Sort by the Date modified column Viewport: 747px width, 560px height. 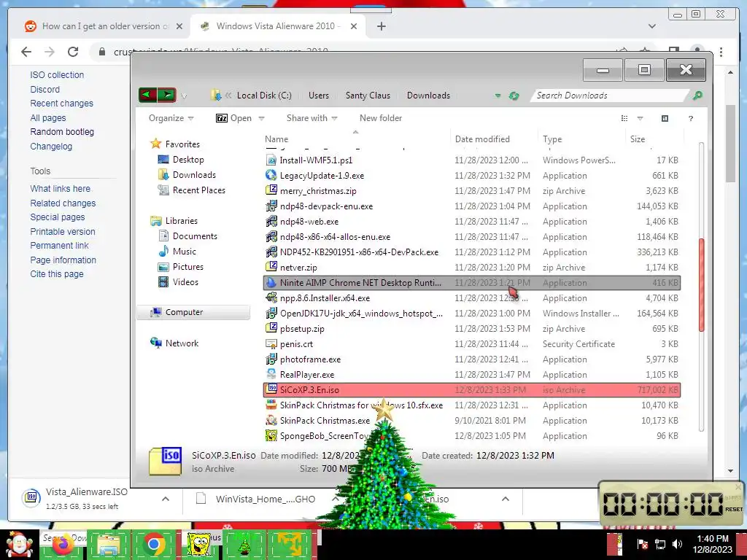(x=494, y=139)
